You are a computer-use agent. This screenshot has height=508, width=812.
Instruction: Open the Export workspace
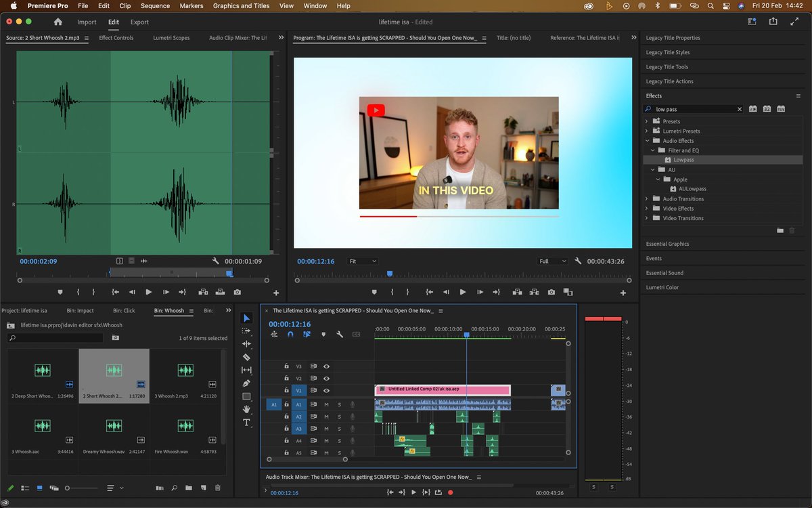[139, 22]
